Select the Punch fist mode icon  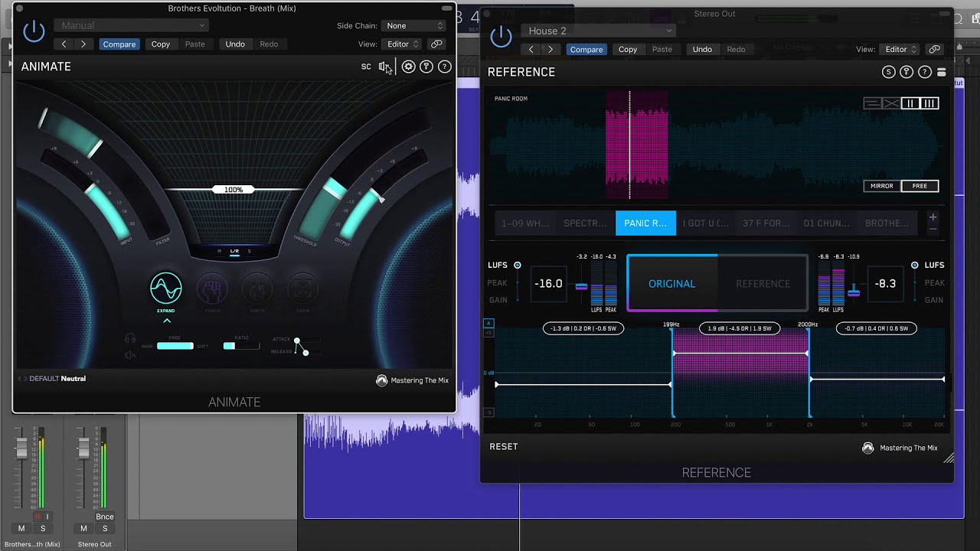point(213,289)
